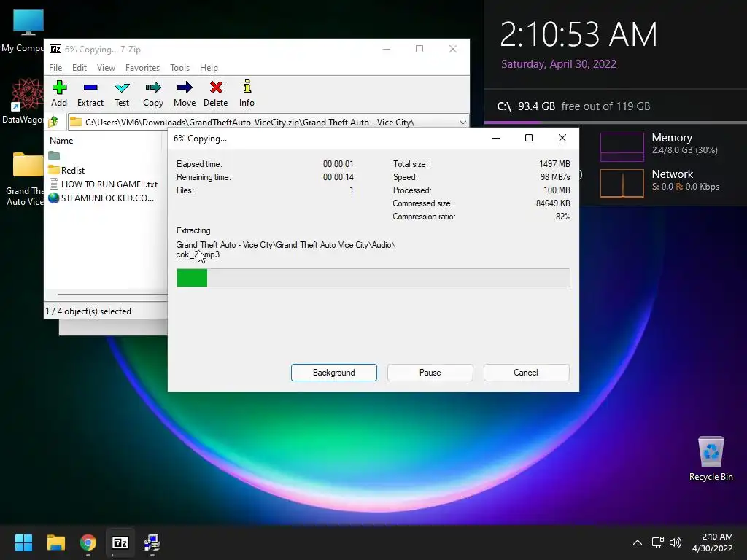The image size is (747, 560).
Task: Click the Network activity graph widget
Action: click(x=622, y=183)
